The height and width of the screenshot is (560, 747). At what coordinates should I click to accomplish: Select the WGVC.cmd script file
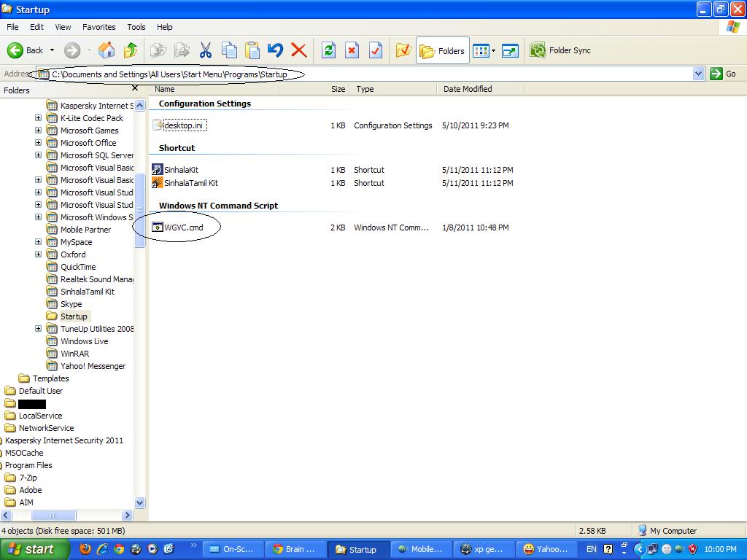pyautogui.click(x=183, y=227)
